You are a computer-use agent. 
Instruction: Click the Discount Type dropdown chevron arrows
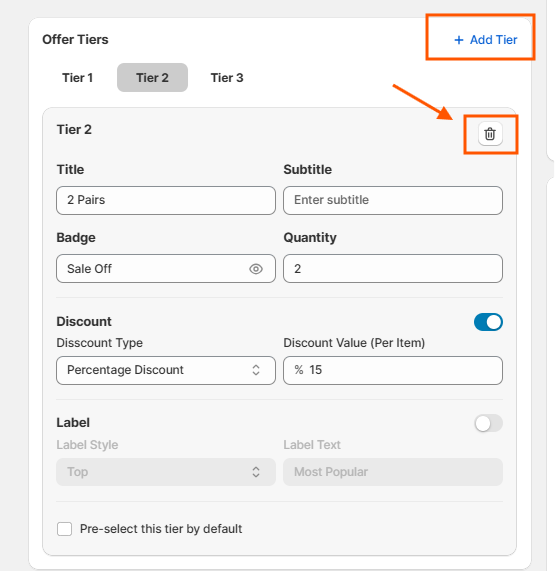pyautogui.click(x=256, y=370)
